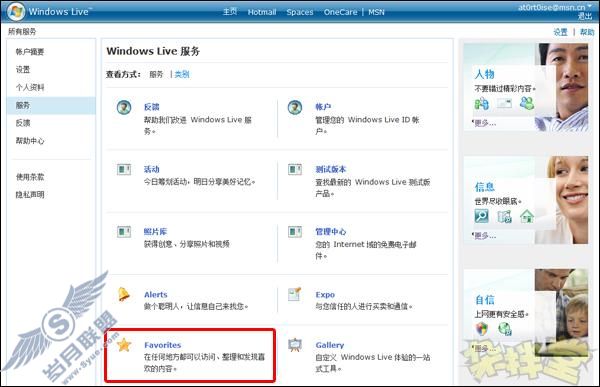The height and width of the screenshot is (387, 600).
Task: Open 隐私声明 link in sidebar
Action: [30, 194]
